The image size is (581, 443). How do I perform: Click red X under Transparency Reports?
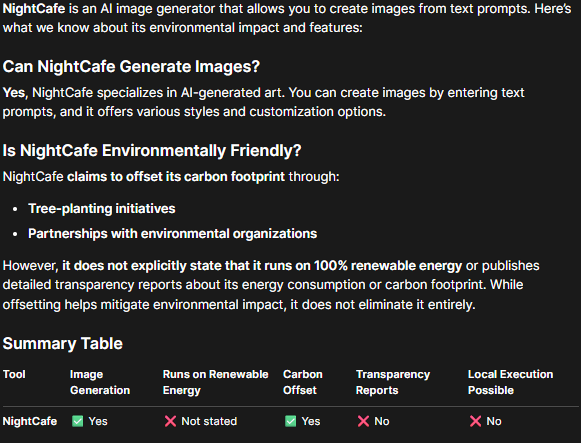click(363, 421)
